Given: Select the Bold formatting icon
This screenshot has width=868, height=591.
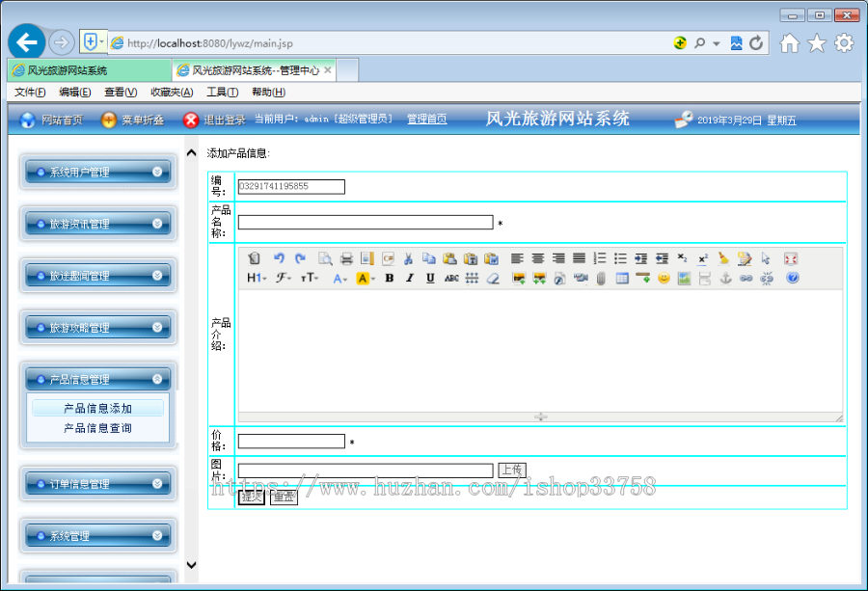Looking at the screenshot, I should [389, 280].
